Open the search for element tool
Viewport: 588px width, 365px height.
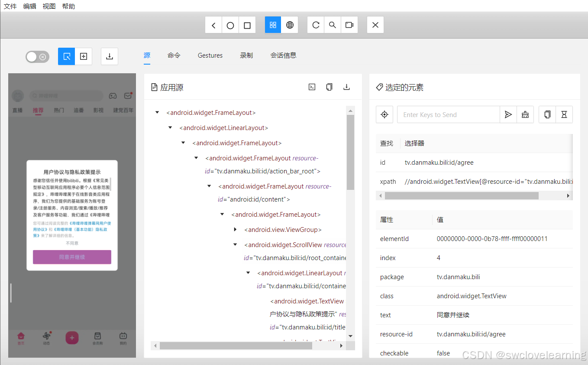tap(333, 25)
